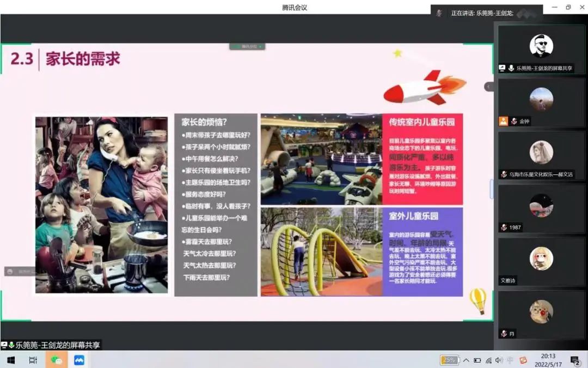Click the Sogou input method tray icon
The image size is (588, 368).
point(523,360)
